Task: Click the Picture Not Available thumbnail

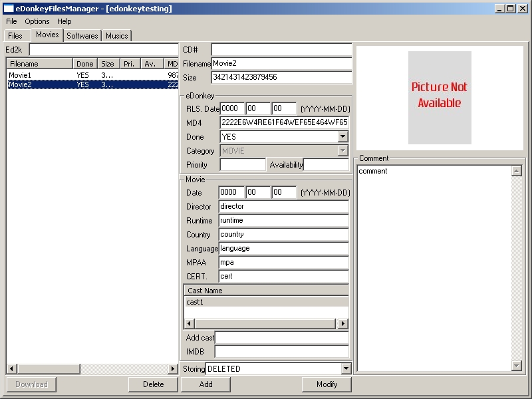Action: pyautogui.click(x=440, y=98)
